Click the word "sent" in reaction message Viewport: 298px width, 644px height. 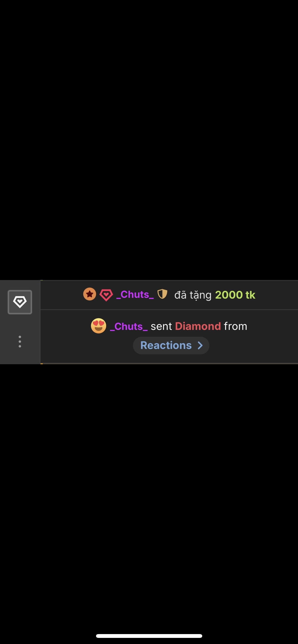(161, 326)
